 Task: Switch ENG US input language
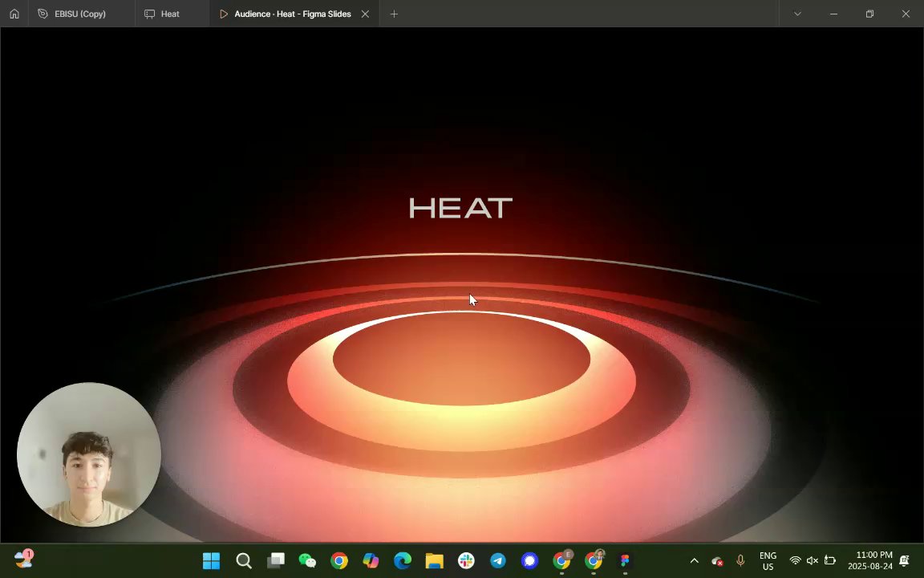pyautogui.click(x=768, y=561)
